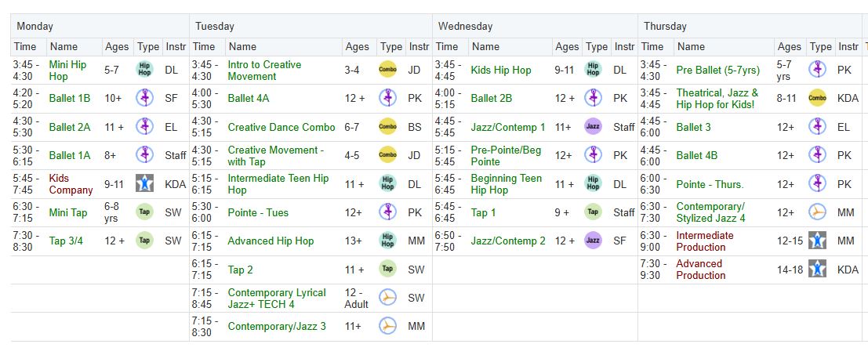This screenshot has width=868, height=362.
Task: Click the Ages column header under Wednesday
Action: [566, 47]
